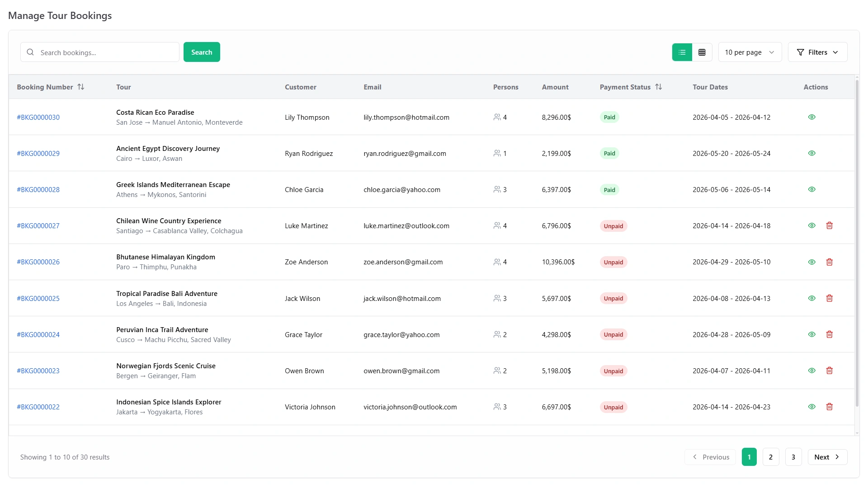Go to page 3
The width and height of the screenshot is (868, 488).
click(x=793, y=457)
